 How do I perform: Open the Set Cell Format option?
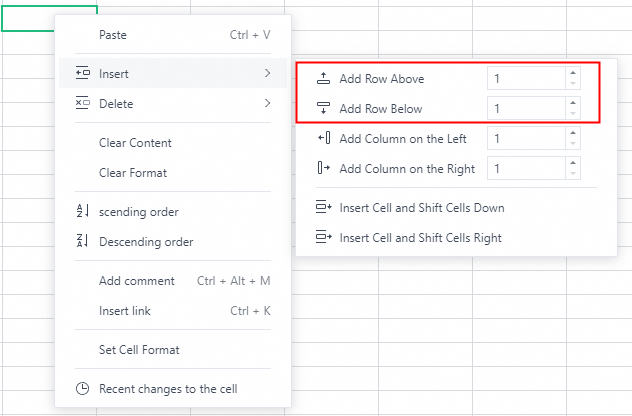(139, 350)
